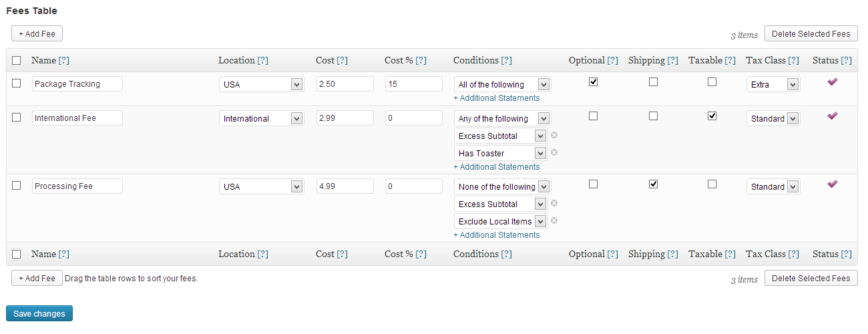Save changes to the fees table
The image size is (868, 334).
39,313
